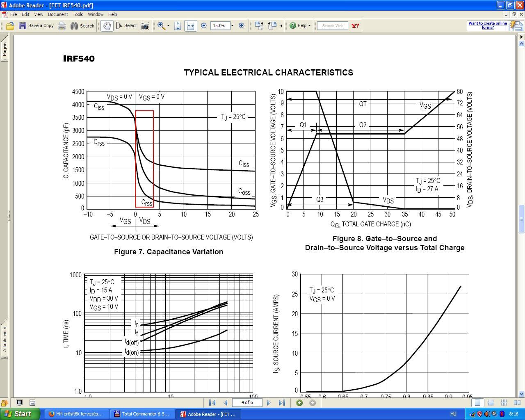Click the page number field '4 of 6'
Image resolution: width=525 pixels, height=420 pixels.
247,403
